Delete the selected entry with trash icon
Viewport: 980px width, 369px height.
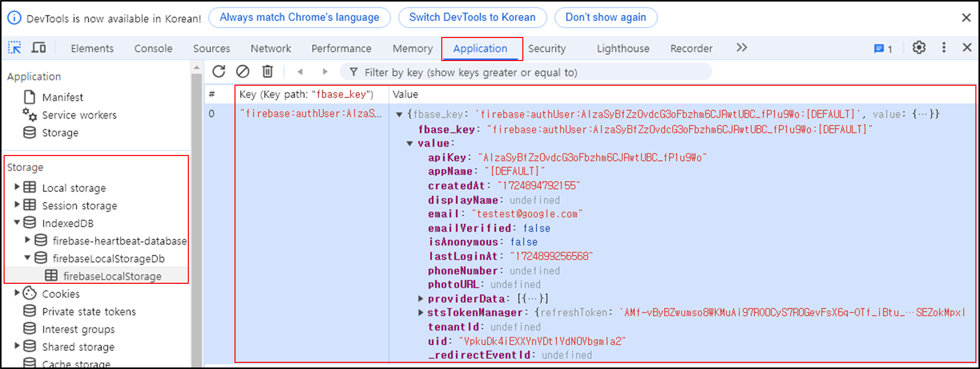[x=267, y=71]
